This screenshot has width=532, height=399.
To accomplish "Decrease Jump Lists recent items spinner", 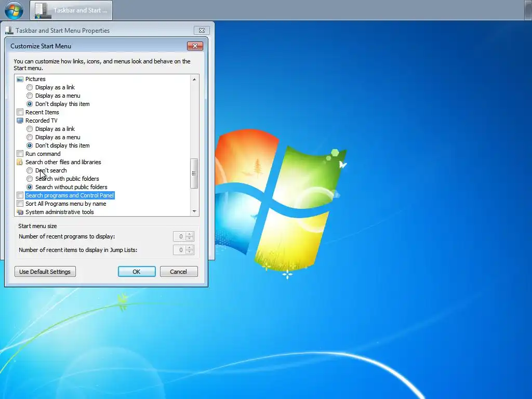I will pyautogui.click(x=190, y=252).
